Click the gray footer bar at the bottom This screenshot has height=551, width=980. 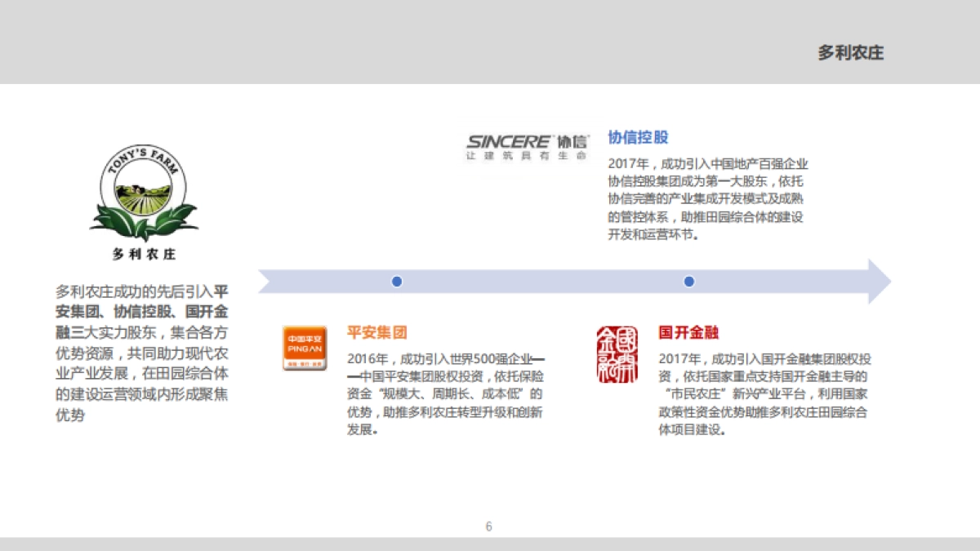tap(490, 544)
